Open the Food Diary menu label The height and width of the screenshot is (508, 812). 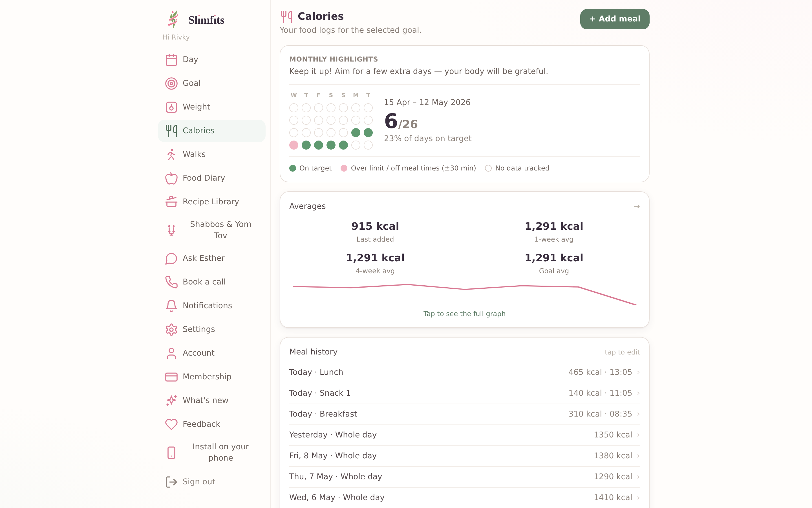(204, 178)
